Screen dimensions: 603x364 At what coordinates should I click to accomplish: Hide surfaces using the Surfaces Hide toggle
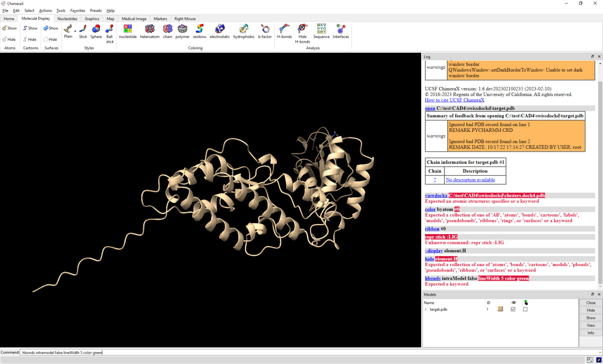point(50,40)
